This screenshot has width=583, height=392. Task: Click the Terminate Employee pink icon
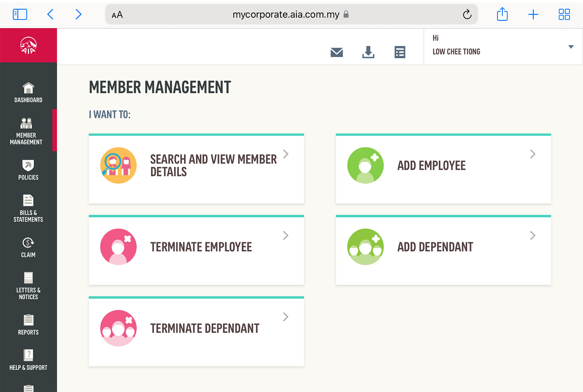coord(118,247)
